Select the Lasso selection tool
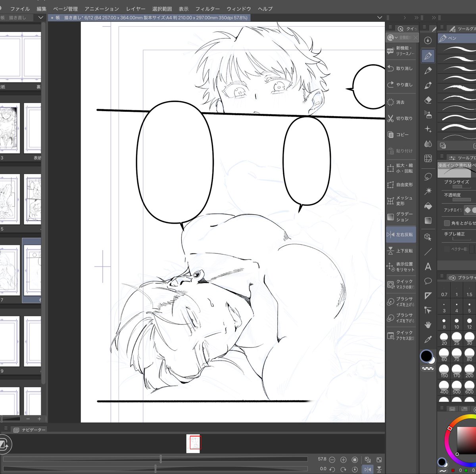 click(x=428, y=177)
